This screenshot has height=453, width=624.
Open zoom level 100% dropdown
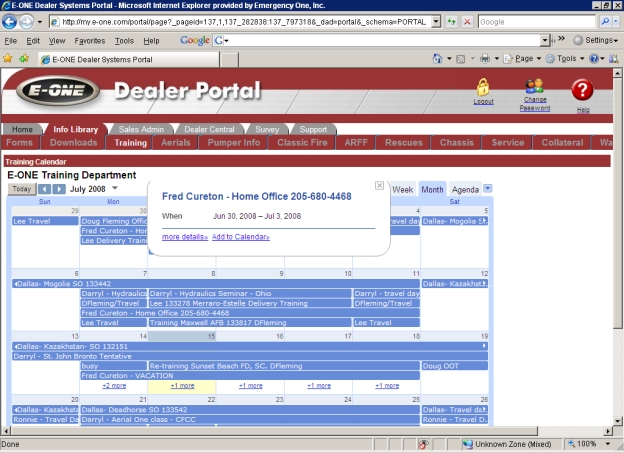[x=608, y=444]
